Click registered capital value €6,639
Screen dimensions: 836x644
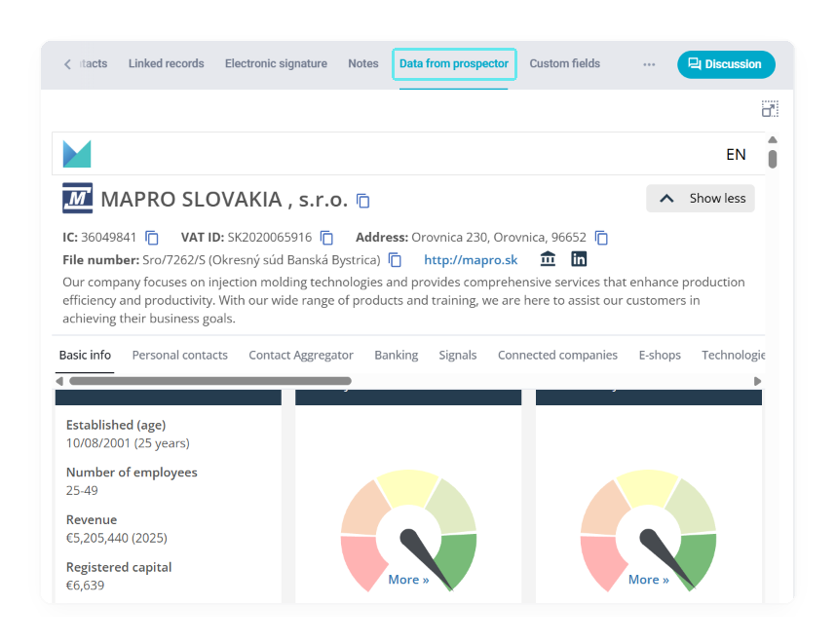[x=86, y=586]
